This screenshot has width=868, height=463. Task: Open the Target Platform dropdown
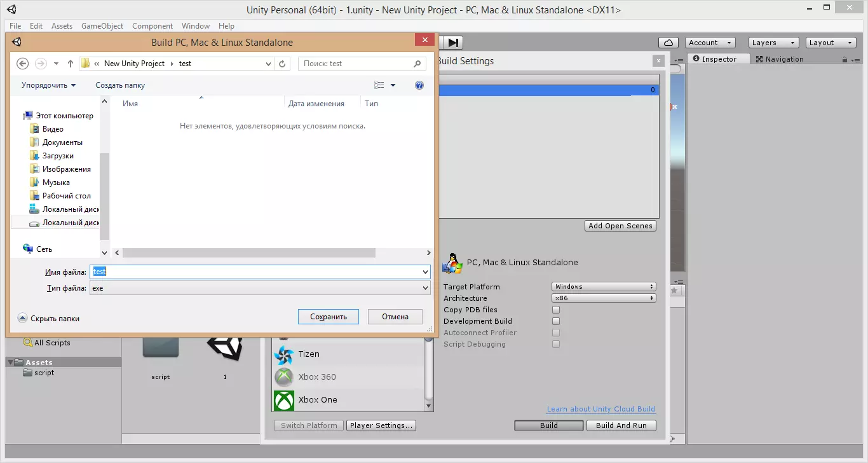click(x=603, y=287)
